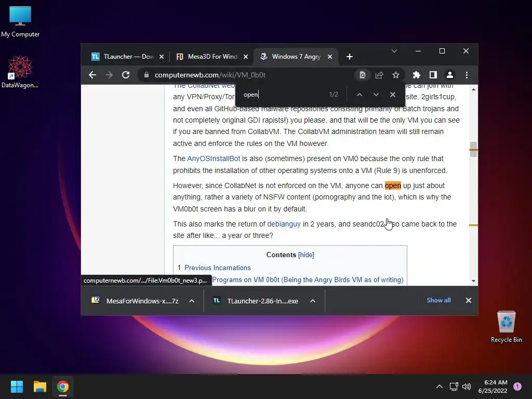Open File Explorer from taskbar
Image resolution: width=532 pixels, height=399 pixels.
tap(39, 387)
